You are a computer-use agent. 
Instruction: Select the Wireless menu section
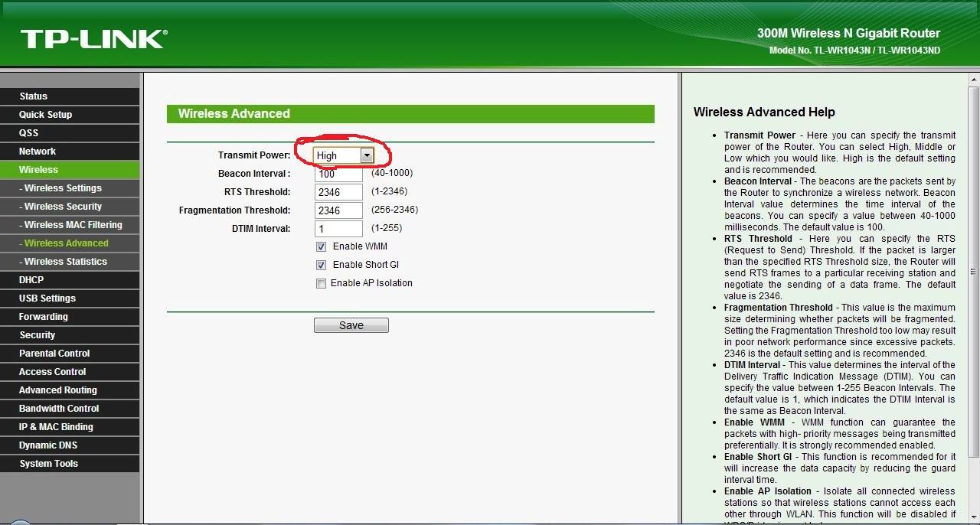(70, 170)
